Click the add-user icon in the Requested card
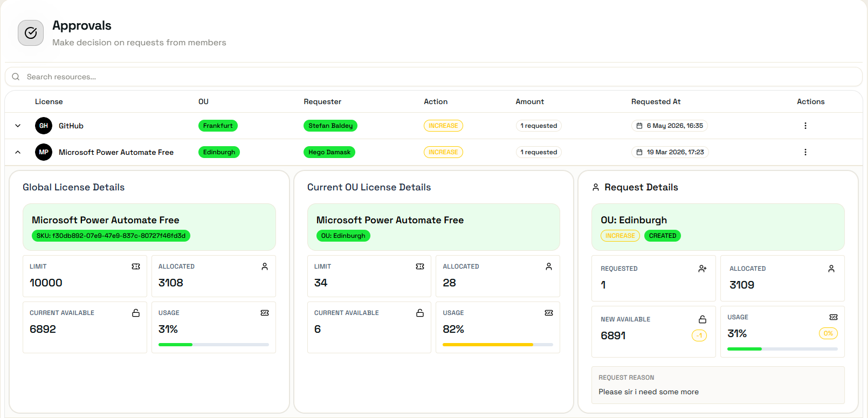This screenshot has height=418, width=868. 702,269
